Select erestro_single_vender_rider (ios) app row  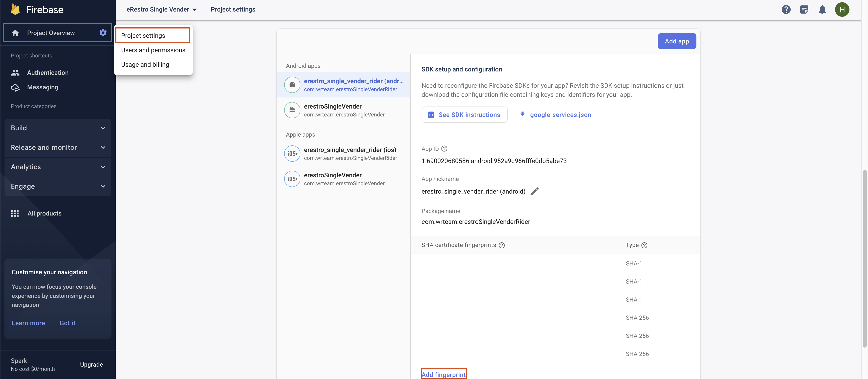point(343,153)
